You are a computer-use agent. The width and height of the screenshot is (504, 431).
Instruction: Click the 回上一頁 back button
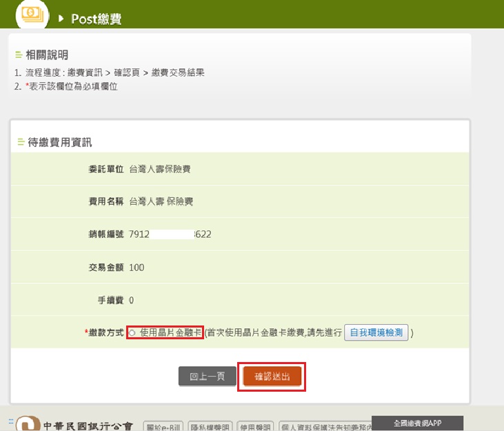tap(208, 376)
